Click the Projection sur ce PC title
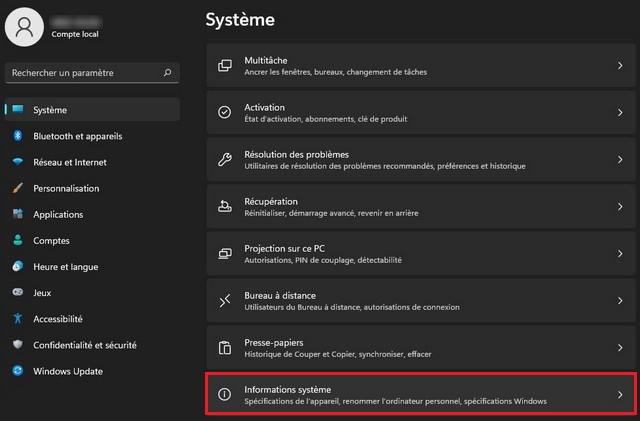640x421 pixels. (284, 249)
